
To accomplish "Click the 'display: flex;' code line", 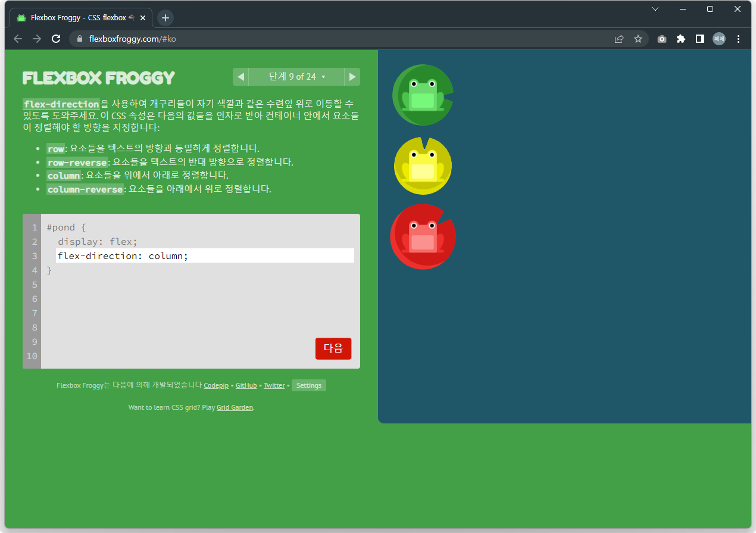I will 98,242.
